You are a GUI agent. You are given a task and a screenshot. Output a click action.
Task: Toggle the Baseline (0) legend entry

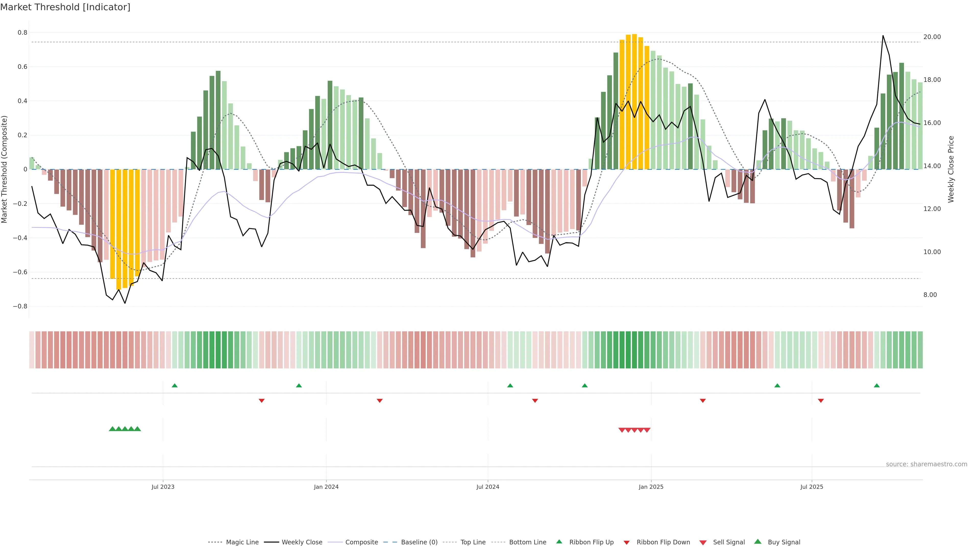[419, 542]
